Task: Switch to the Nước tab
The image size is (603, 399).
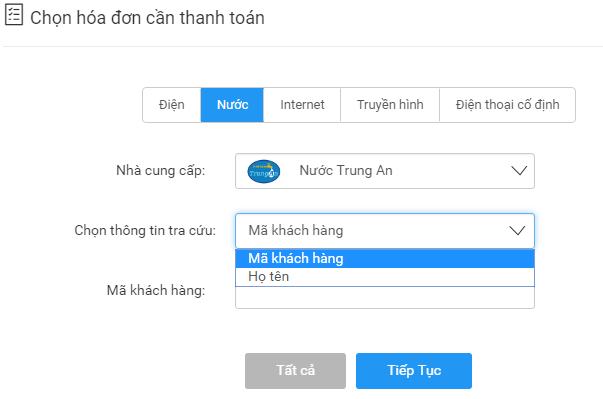Action: pyautogui.click(x=232, y=105)
